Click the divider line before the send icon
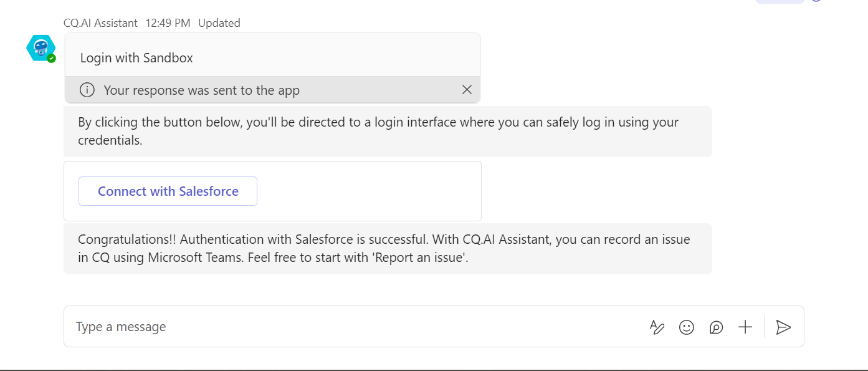Viewport: 868px width, 371px height. pos(765,327)
